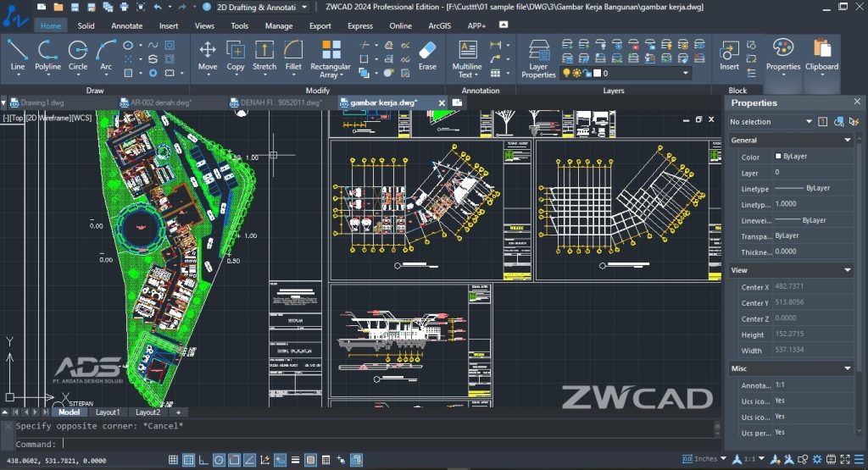Click the Color ByLayer swatch
Image resolution: width=868 pixels, height=470 pixels.
point(778,157)
